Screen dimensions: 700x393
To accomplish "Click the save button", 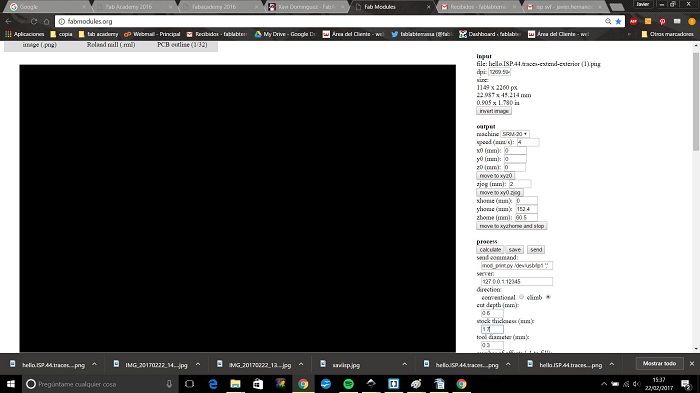I will pyautogui.click(x=515, y=250).
